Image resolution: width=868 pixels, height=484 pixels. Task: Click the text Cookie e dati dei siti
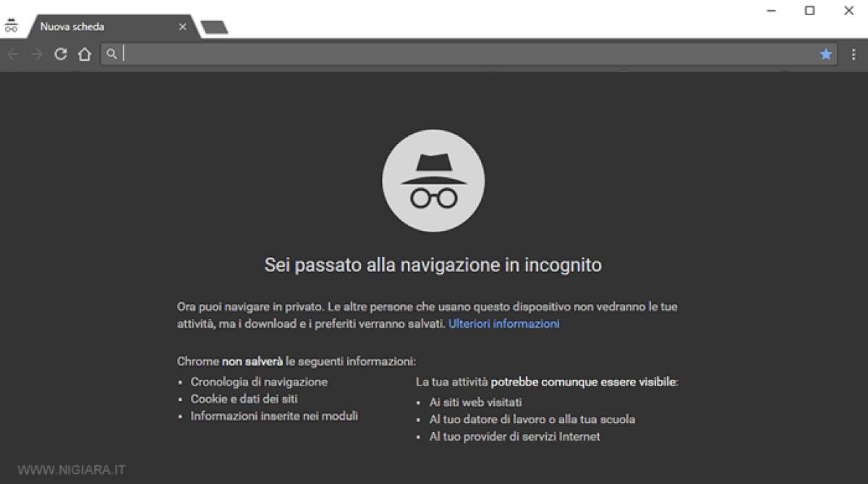click(x=244, y=399)
